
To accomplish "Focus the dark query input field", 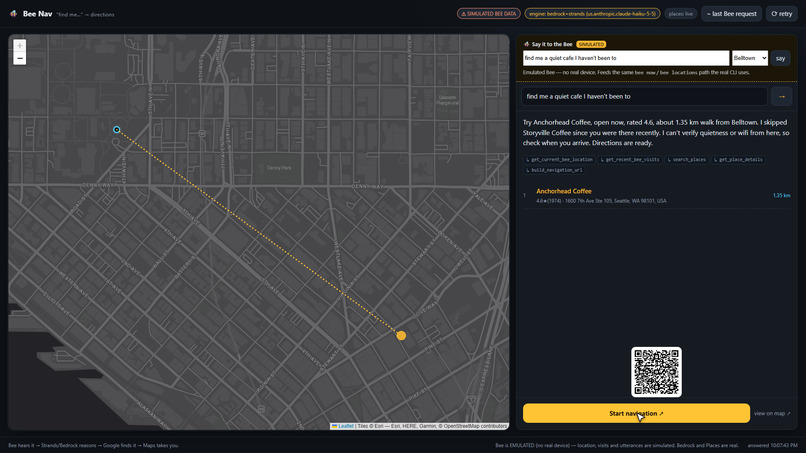I will (645, 96).
